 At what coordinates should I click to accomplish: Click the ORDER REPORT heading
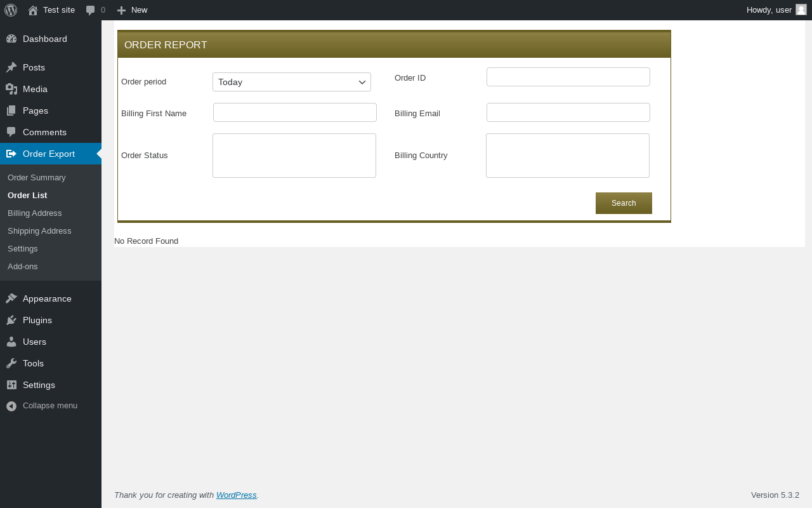(x=166, y=45)
